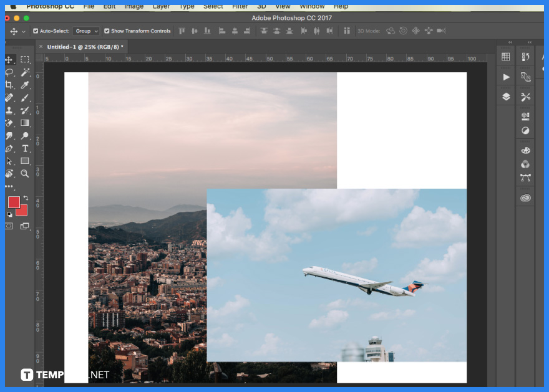Click the red foreground color swatch
This screenshot has height=392, width=549.
pyautogui.click(x=14, y=202)
